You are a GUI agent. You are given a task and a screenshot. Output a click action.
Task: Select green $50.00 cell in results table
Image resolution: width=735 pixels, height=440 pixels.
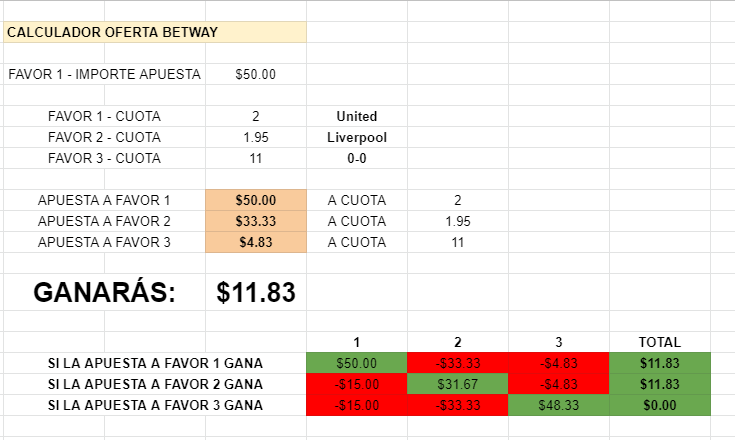pos(357,363)
